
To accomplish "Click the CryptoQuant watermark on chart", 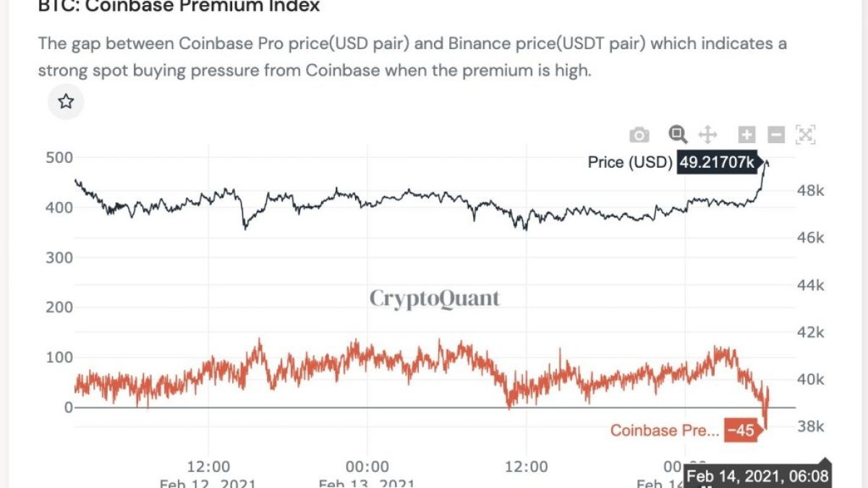I will tap(435, 298).
